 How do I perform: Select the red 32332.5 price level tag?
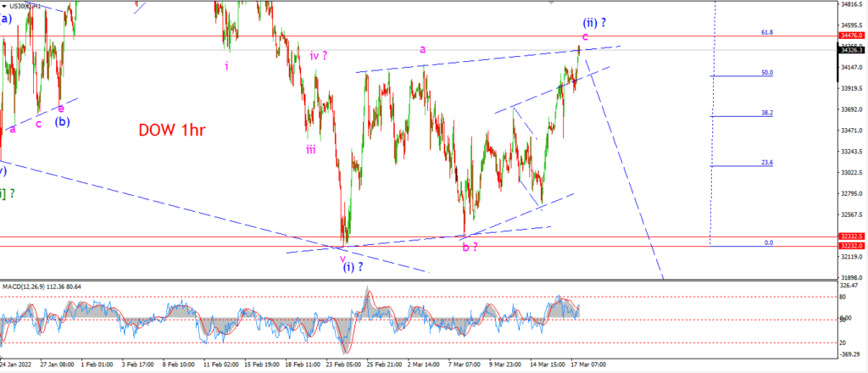[x=852, y=237]
